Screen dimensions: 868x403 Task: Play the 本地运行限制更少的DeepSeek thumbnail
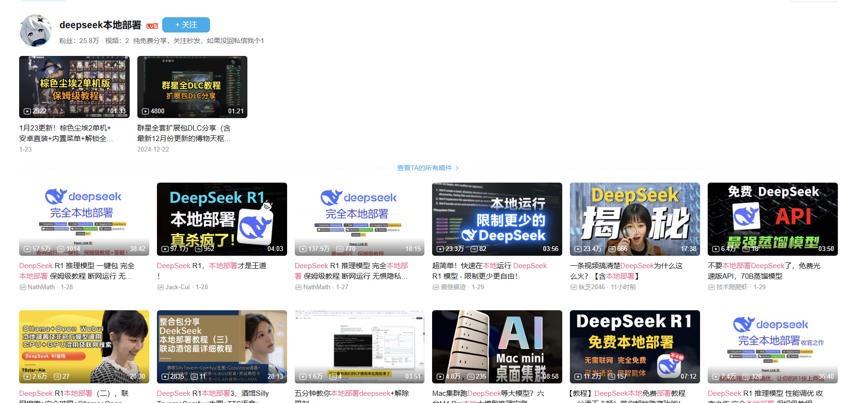497,219
